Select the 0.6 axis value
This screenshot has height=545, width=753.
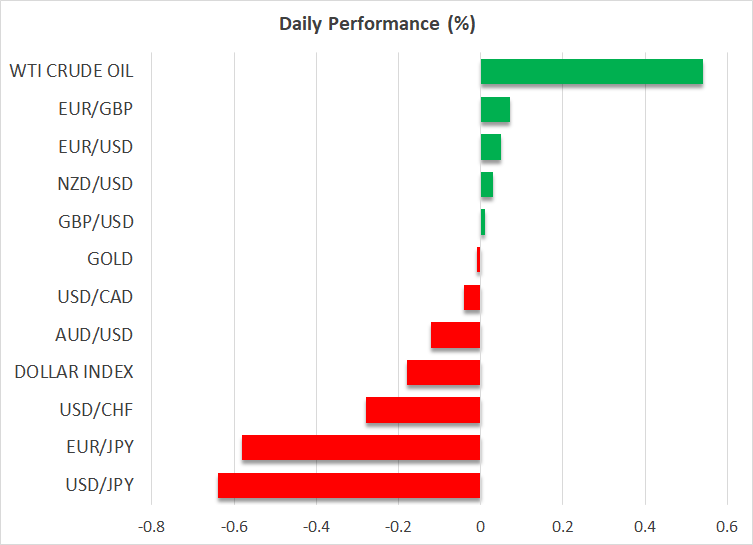[x=726, y=526]
